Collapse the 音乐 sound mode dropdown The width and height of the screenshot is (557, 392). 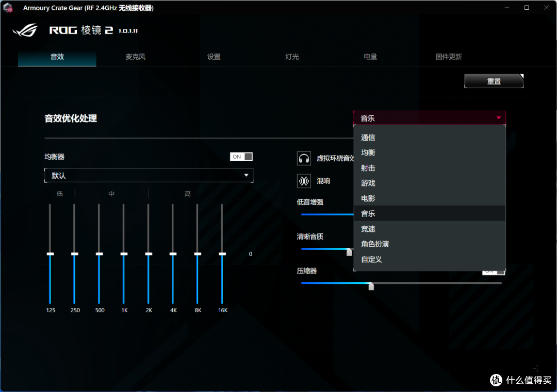click(430, 118)
